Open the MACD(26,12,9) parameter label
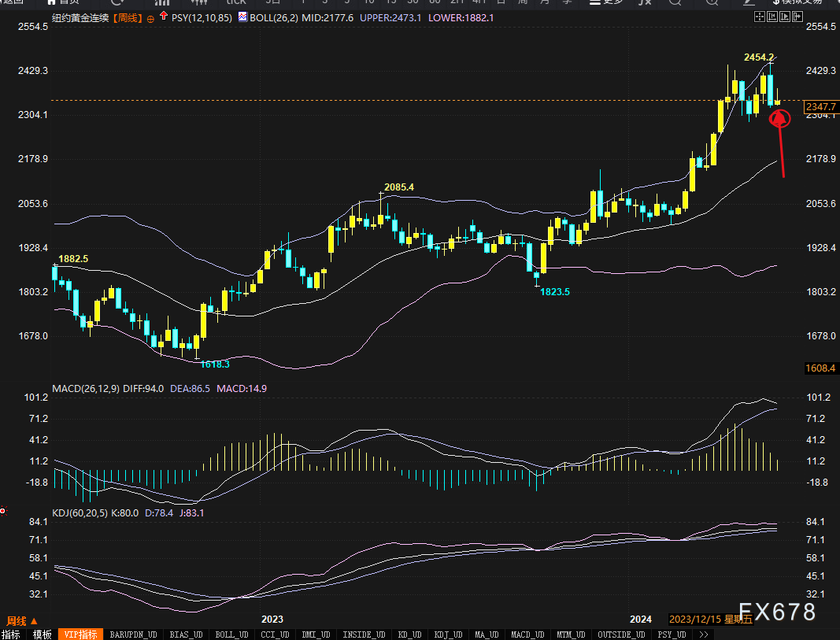The image size is (840, 640). click(86, 388)
